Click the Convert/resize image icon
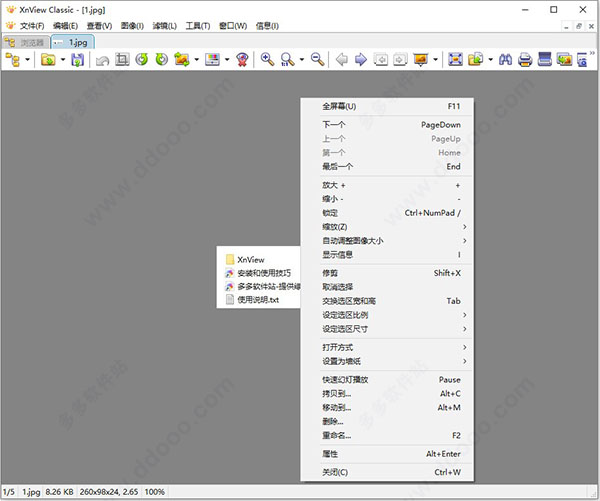 pyautogui.click(x=182, y=60)
